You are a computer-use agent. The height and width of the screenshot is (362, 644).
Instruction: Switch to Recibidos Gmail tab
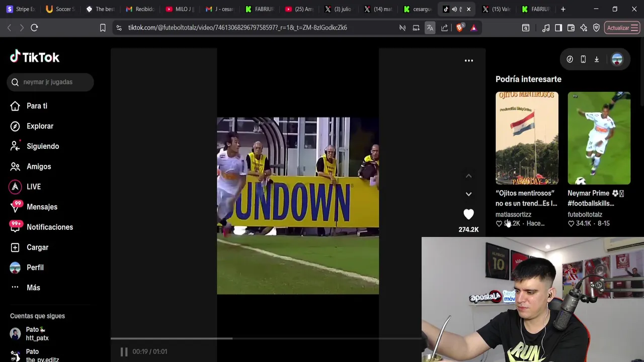140,9
